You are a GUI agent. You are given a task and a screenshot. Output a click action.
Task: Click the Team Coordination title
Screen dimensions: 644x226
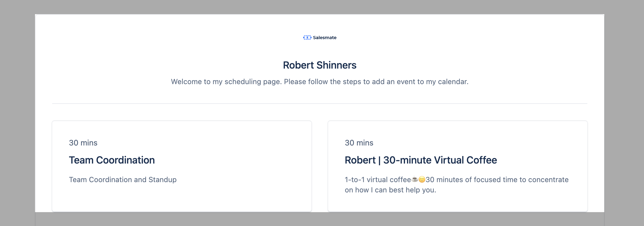(112, 160)
